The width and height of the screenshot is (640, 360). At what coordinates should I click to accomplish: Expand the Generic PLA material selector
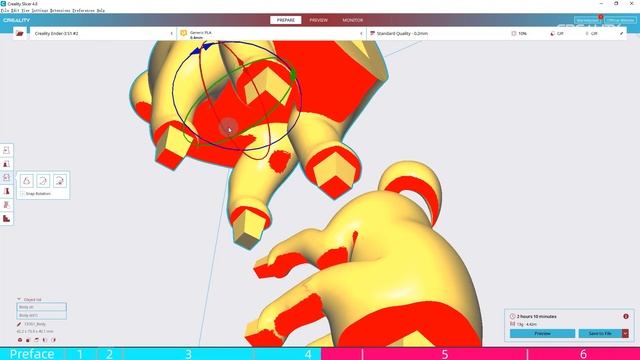click(x=271, y=33)
